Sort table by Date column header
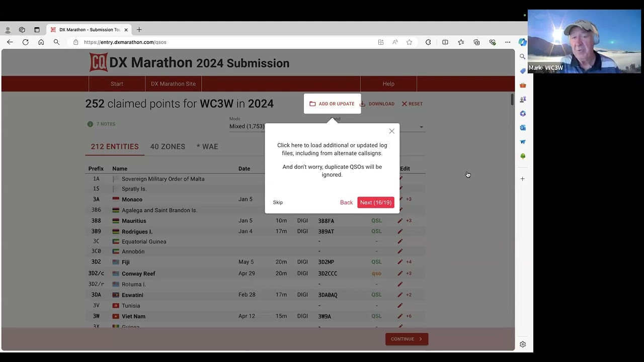 coord(244,169)
